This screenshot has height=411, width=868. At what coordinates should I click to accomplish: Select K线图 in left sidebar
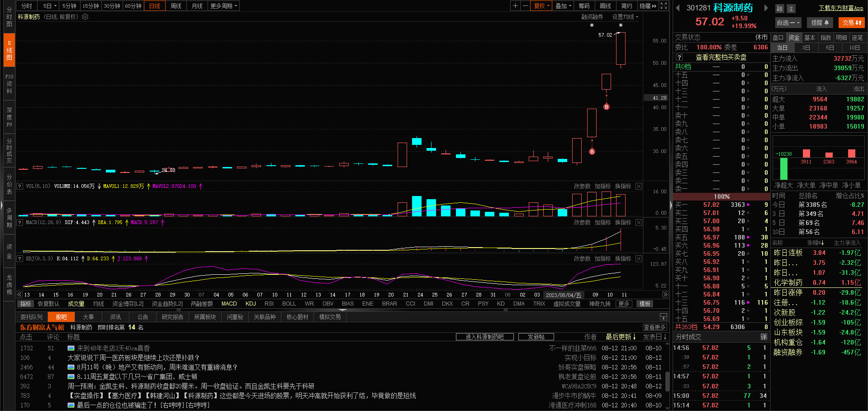(9, 50)
